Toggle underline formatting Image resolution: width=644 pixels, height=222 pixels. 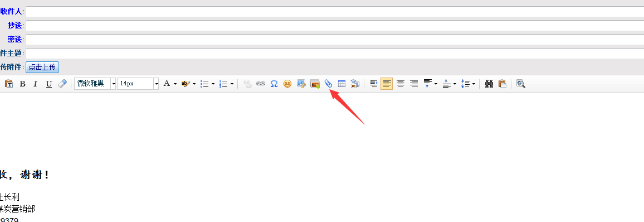(49, 84)
